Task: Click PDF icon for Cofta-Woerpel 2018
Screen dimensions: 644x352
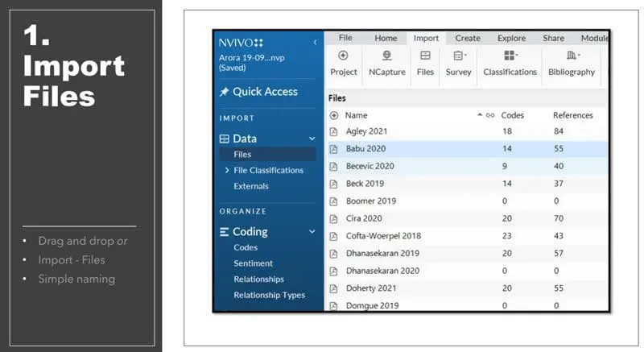Action: pos(333,236)
